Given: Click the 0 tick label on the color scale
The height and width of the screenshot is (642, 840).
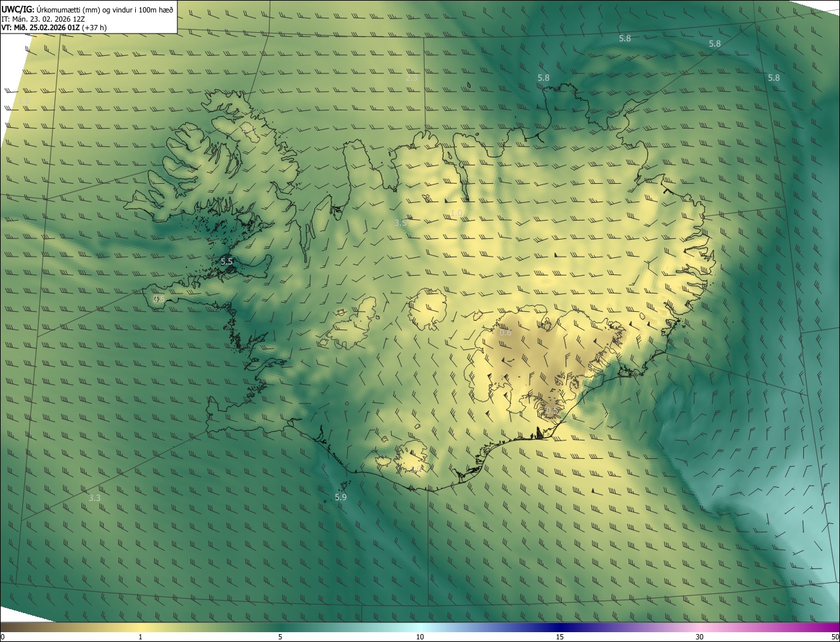Looking at the screenshot, I should pyautogui.click(x=3, y=637).
